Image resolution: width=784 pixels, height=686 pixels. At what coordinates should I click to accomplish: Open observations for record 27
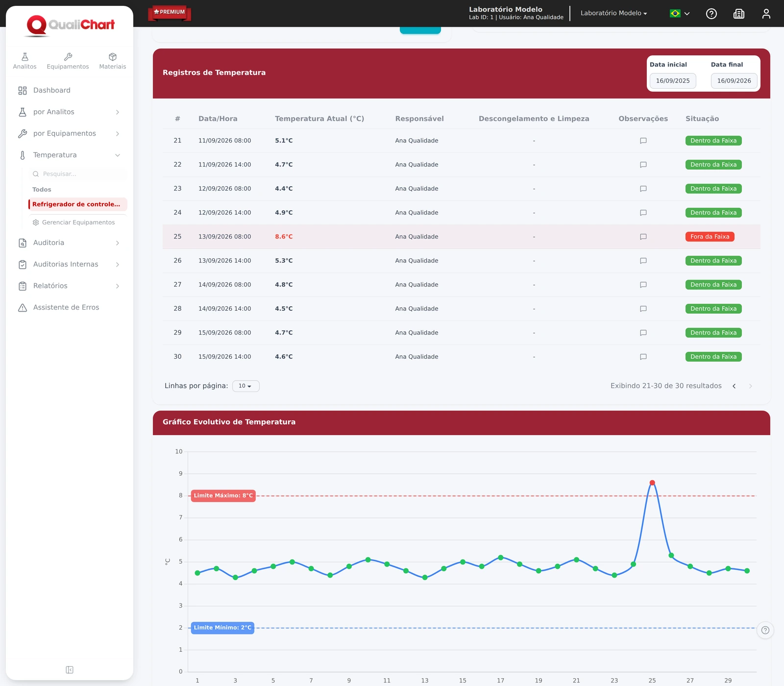tap(643, 285)
